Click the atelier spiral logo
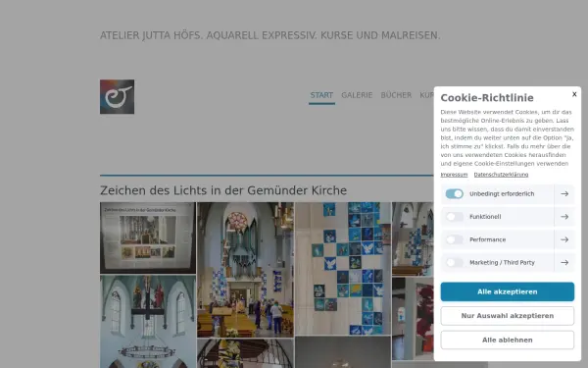Screen dimensions: 588x368 [117, 96]
